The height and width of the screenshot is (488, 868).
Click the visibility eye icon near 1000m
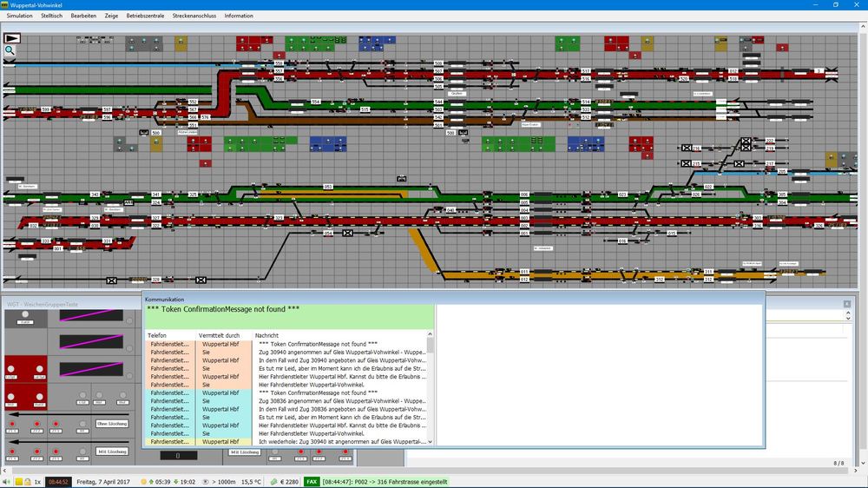pyautogui.click(x=206, y=482)
